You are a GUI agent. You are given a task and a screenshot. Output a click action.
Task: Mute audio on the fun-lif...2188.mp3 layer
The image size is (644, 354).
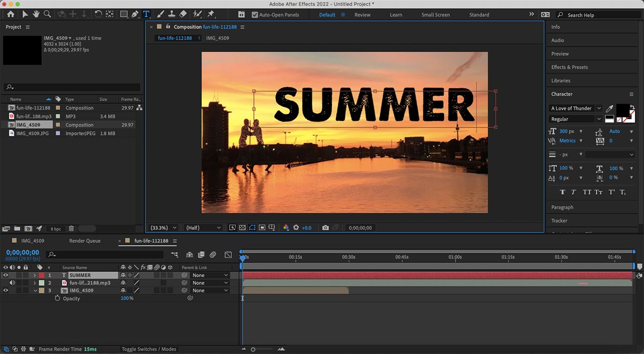pyautogui.click(x=12, y=282)
